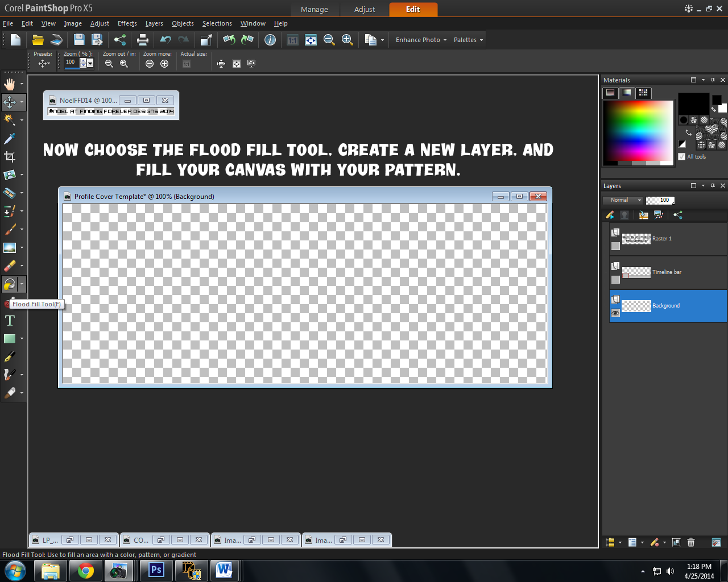Viewport: 728px width, 582px height.
Task: Select the Text tool
Action: pos(10,321)
